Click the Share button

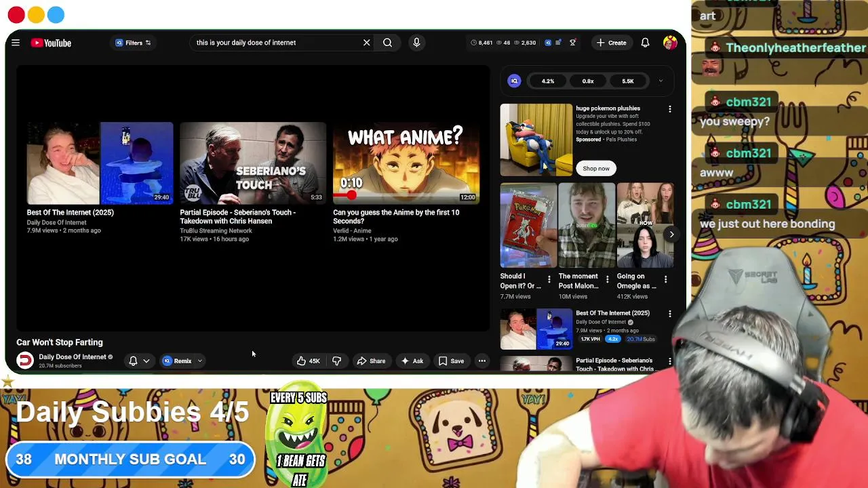tap(371, 361)
